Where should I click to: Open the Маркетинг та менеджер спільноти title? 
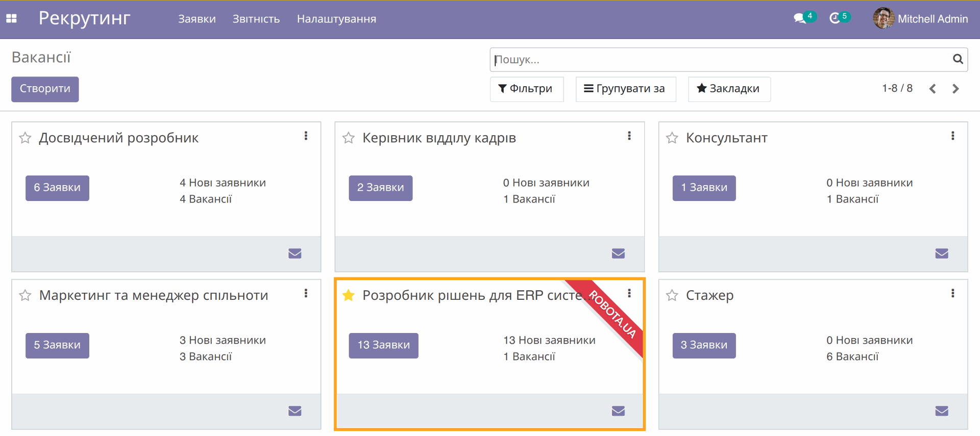(154, 296)
